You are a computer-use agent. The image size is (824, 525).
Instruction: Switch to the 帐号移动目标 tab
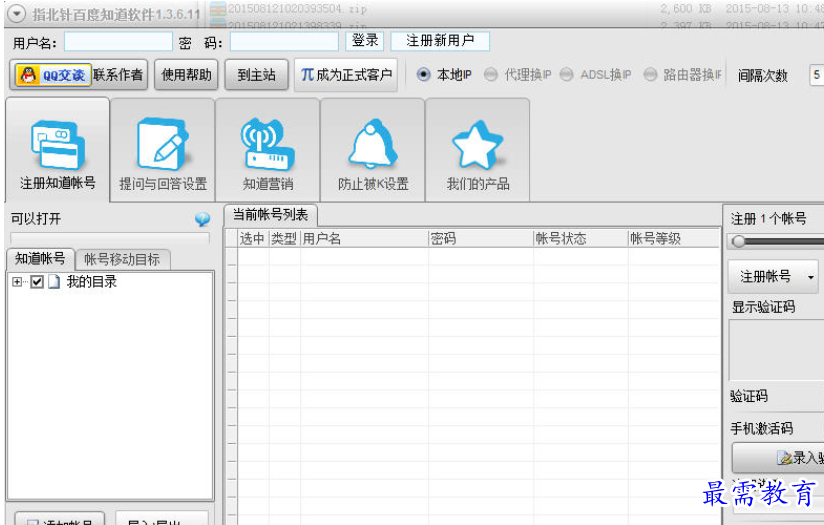point(122,259)
